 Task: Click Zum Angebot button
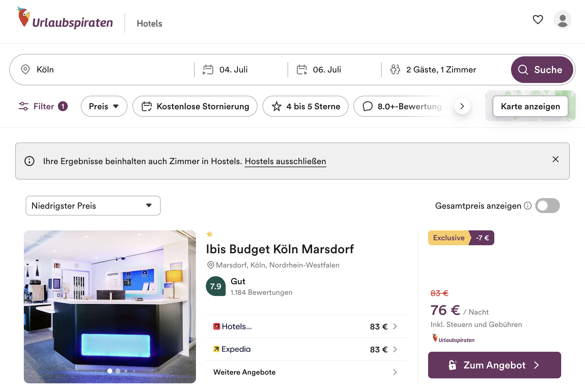[x=494, y=365]
